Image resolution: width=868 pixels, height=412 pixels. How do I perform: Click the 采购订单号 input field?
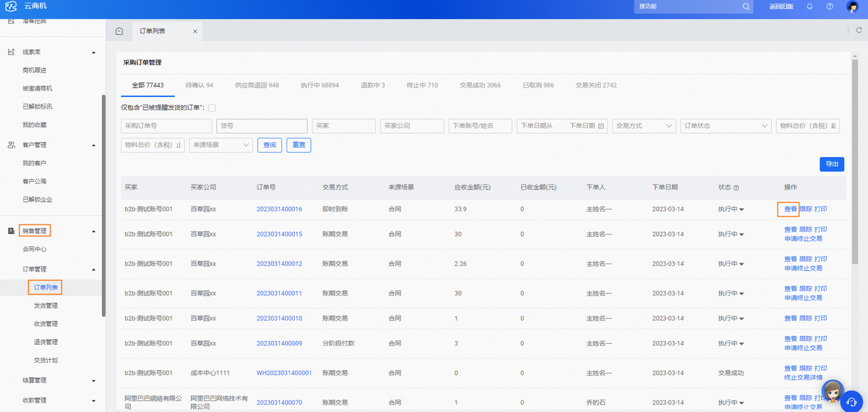166,126
